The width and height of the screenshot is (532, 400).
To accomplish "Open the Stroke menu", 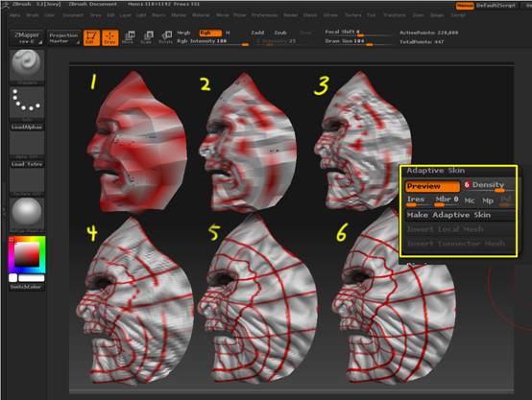I will point(330,15).
